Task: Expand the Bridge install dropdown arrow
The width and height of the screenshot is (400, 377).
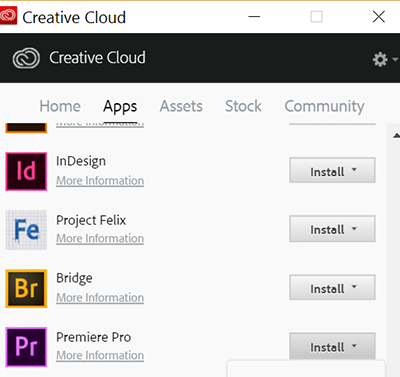Action: 354,286
